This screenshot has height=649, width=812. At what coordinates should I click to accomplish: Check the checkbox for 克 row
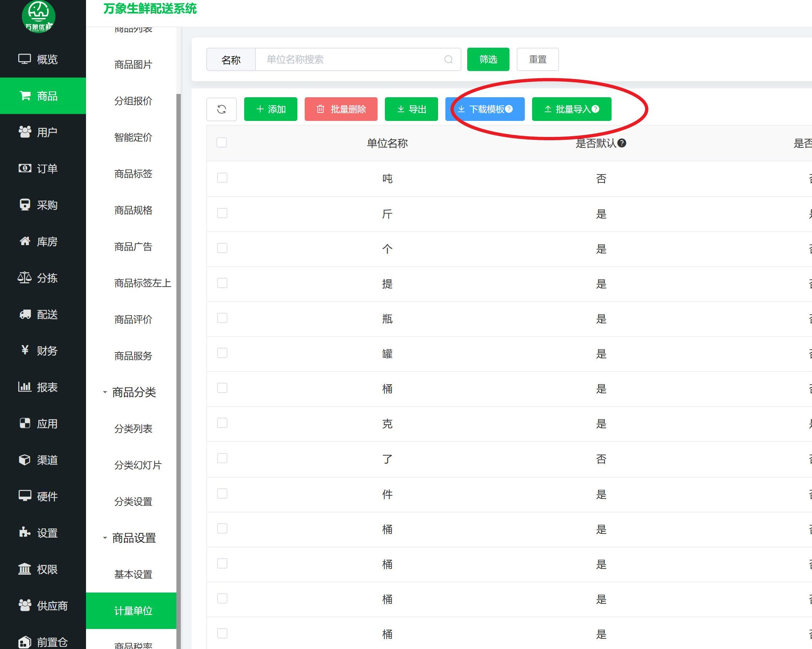tap(222, 423)
